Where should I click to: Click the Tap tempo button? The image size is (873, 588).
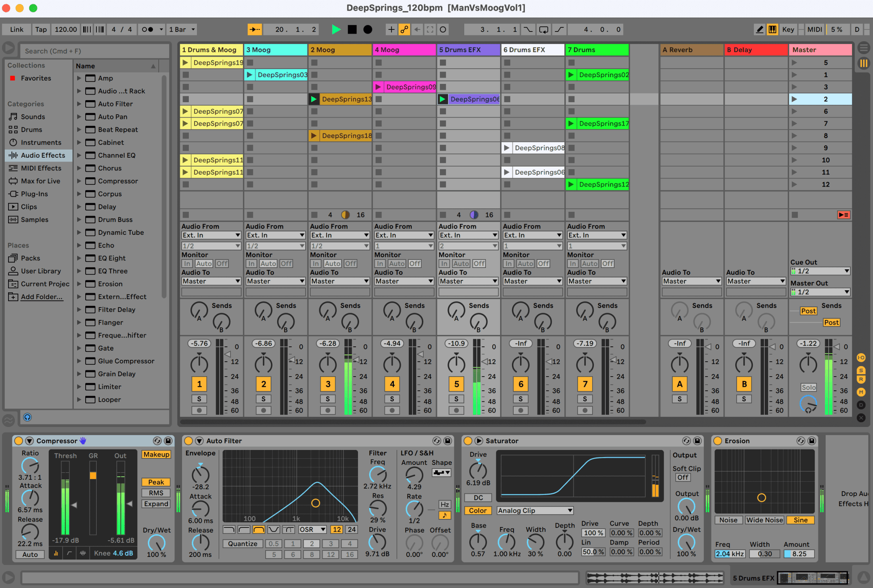tap(41, 29)
